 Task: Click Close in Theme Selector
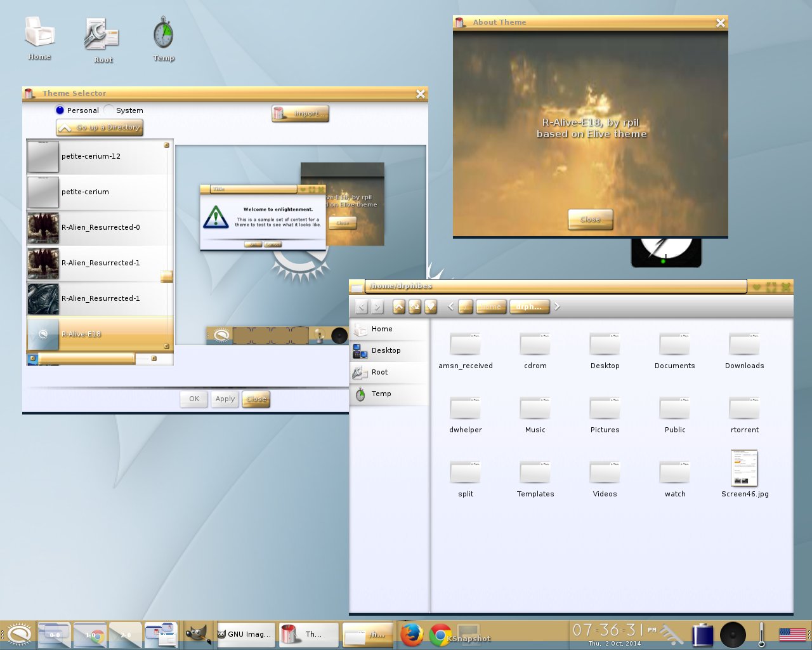256,399
